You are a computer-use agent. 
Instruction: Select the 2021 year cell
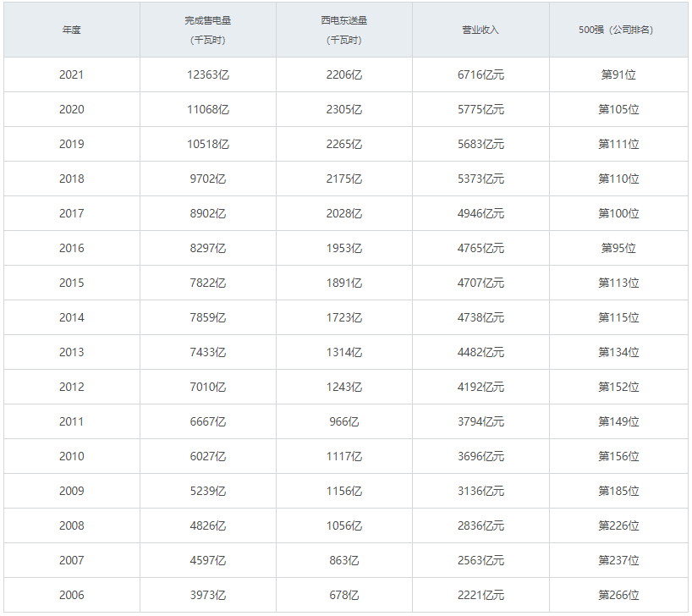[72, 74]
